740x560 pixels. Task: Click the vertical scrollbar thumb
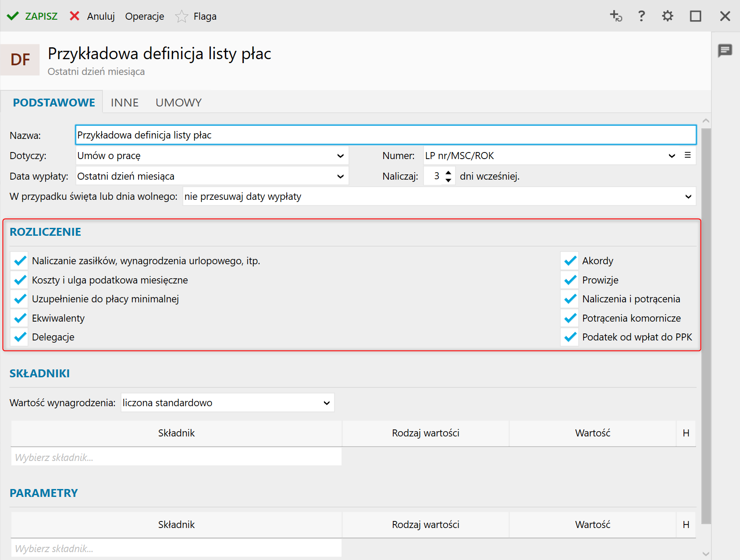point(706,326)
